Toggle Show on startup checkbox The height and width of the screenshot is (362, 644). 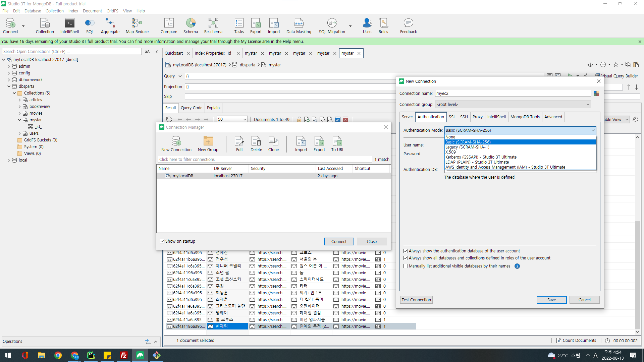(162, 241)
